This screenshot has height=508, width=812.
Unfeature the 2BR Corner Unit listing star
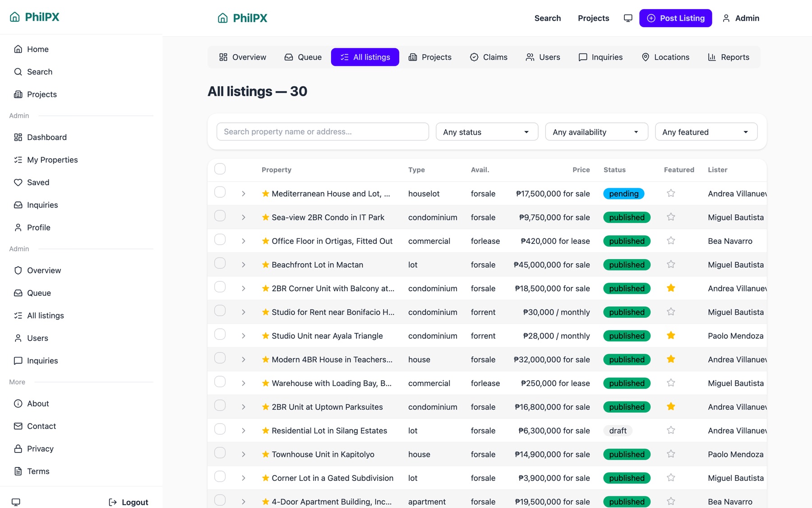click(x=671, y=288)
